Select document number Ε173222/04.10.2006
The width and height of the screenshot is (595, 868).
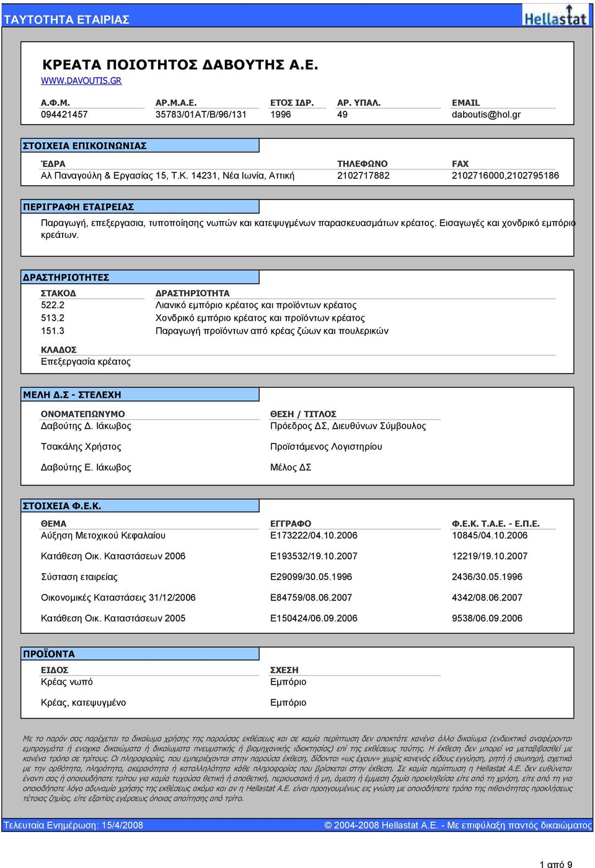coord(314,535)
